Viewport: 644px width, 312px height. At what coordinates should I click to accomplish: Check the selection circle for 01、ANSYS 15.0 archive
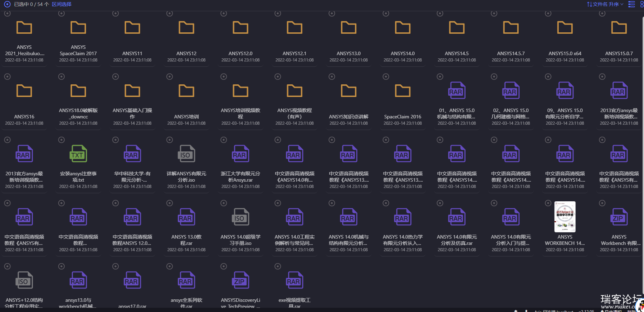point(440,77)
